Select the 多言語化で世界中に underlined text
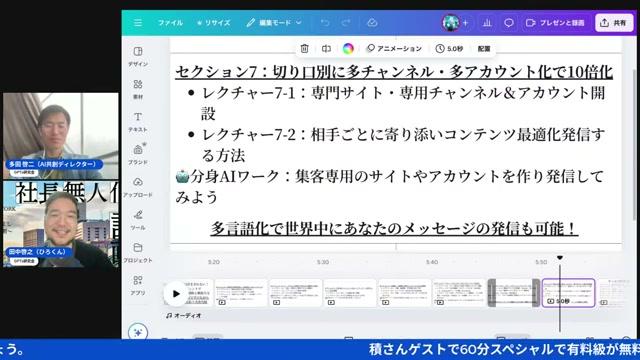Screen dimensions: 640x360 pos(394,229)
